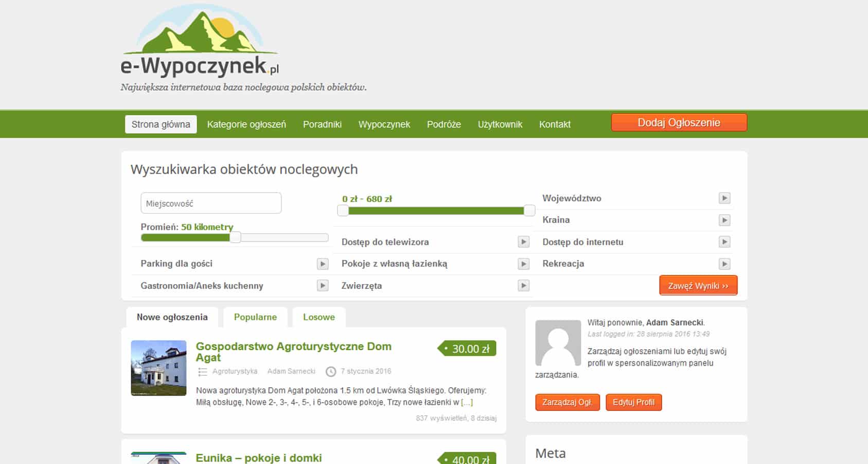The height and width of the screenshot is (464, 868).
Task: Expand Gastronomia/Aneks kuchenny filter
Action: 323,285
